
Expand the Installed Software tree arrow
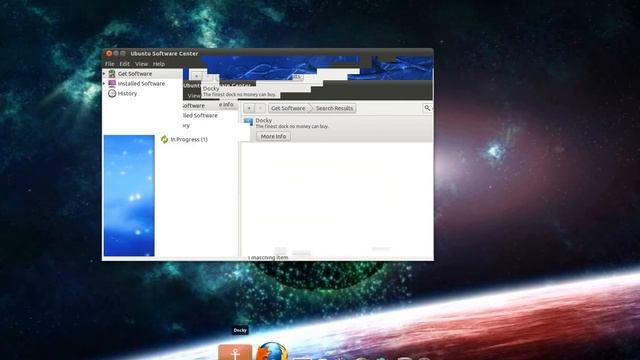pos(104,83)
